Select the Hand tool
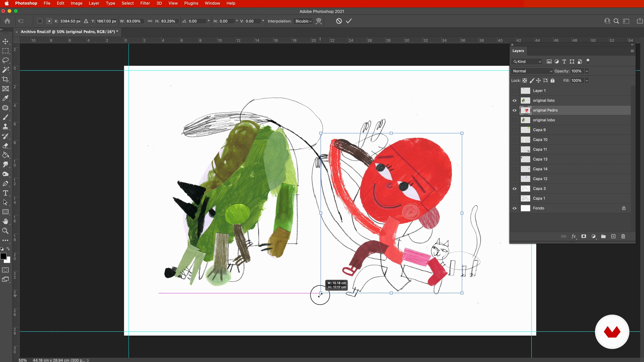Image resolution: width=644 pixels, height=362 pixels. point(6,221)
